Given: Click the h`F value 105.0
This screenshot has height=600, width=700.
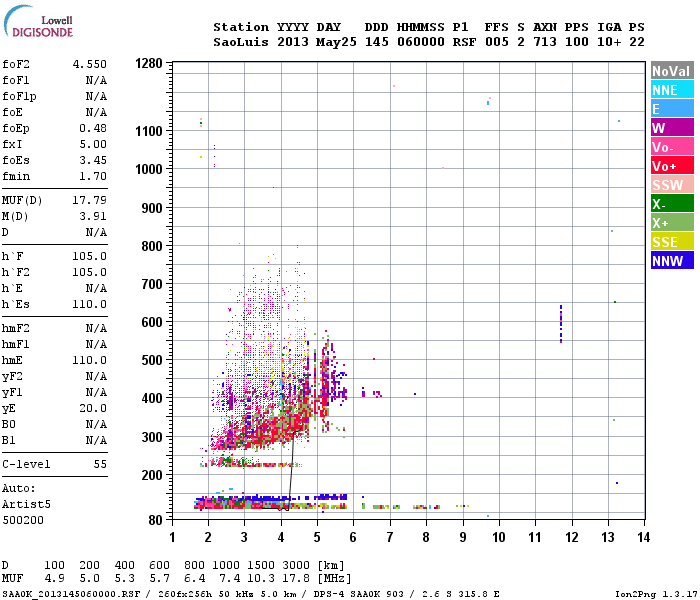Looking at the screenshot, I should 90,256.
